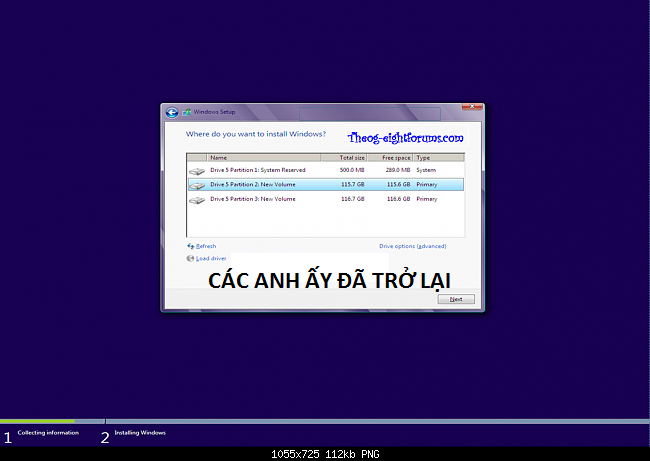Sort by Type column header
650x461 pixels.
[439, 158]
